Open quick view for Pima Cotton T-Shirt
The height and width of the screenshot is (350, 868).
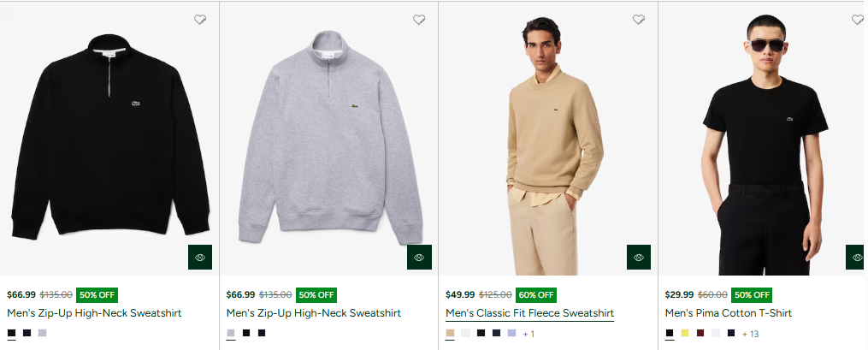[857, 257]
